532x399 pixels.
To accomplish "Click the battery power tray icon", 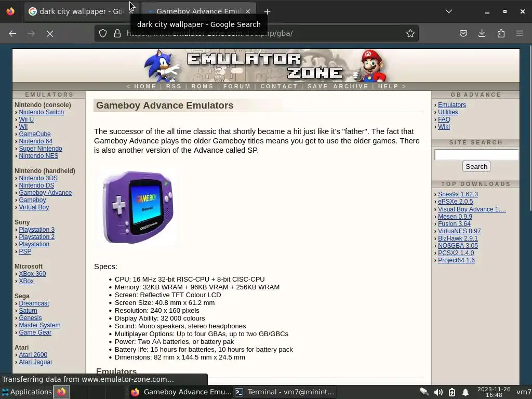I will pos(452,392).
